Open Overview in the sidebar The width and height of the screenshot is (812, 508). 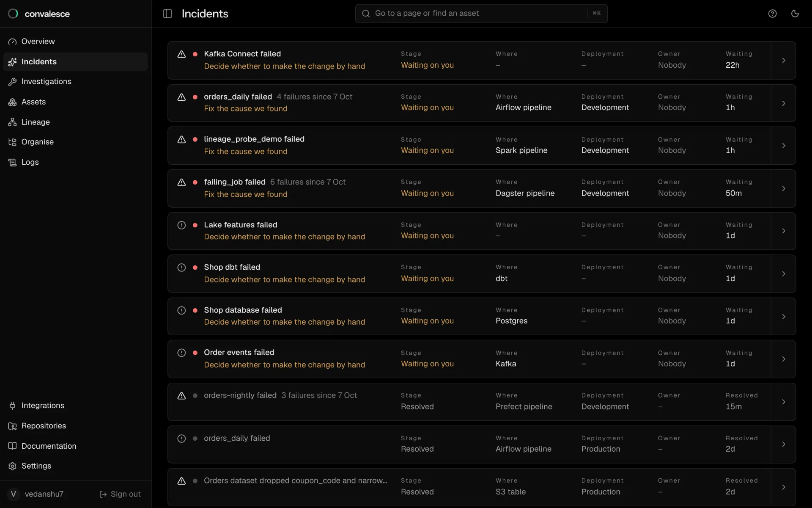[x=75, y=41]
